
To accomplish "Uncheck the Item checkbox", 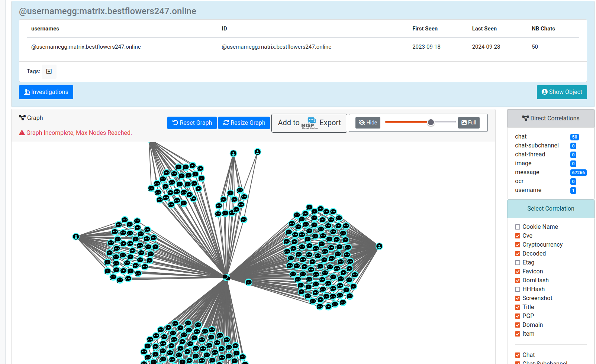I will [x=518, y=334].
